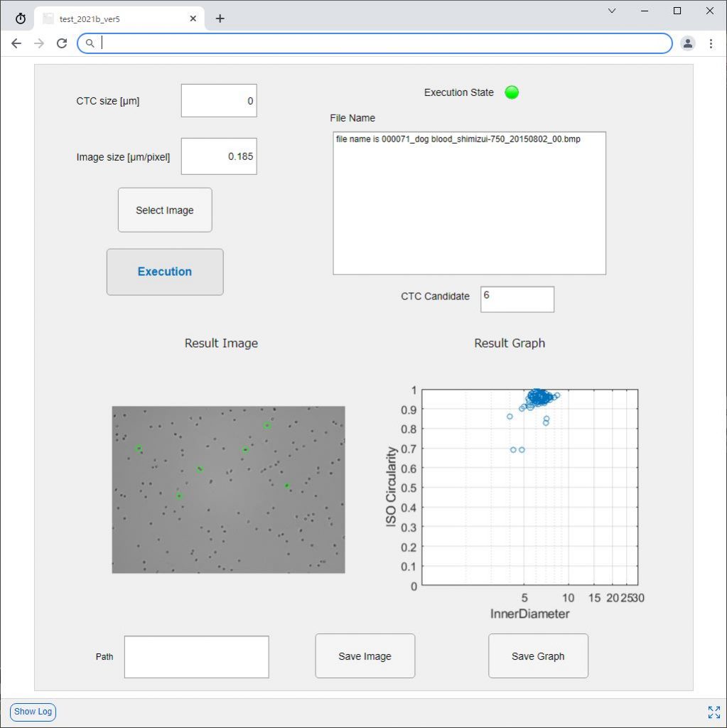Expand the tab search chevron

(x=612, y=11)
